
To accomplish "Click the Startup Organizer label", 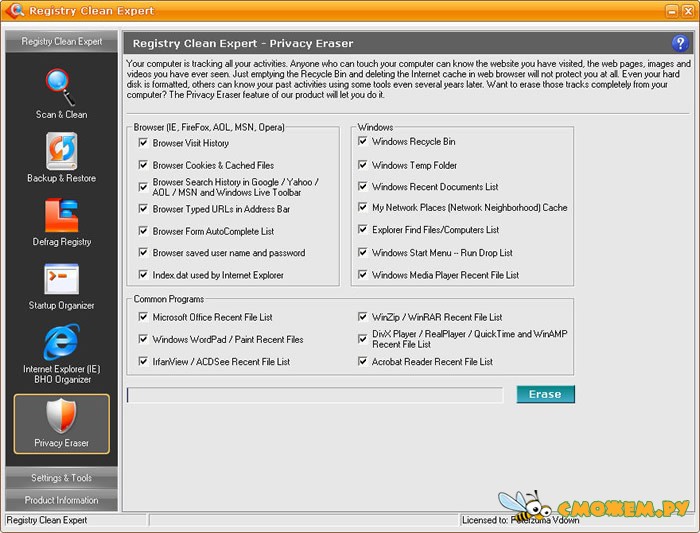I will 62,305.
